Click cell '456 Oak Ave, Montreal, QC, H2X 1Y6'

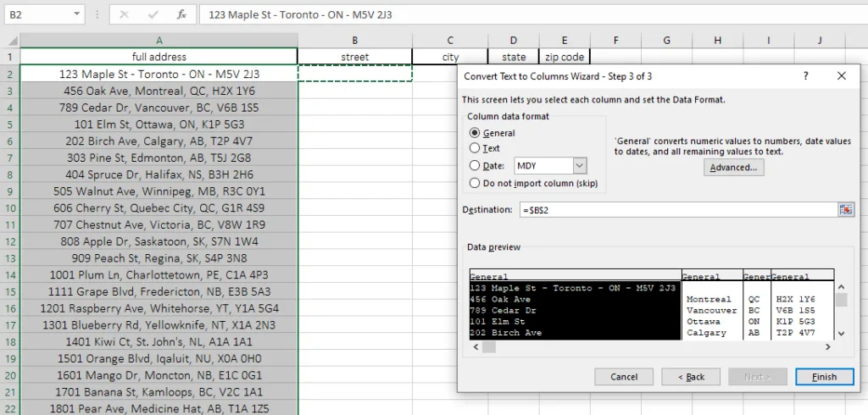click(x=159, y=91)
